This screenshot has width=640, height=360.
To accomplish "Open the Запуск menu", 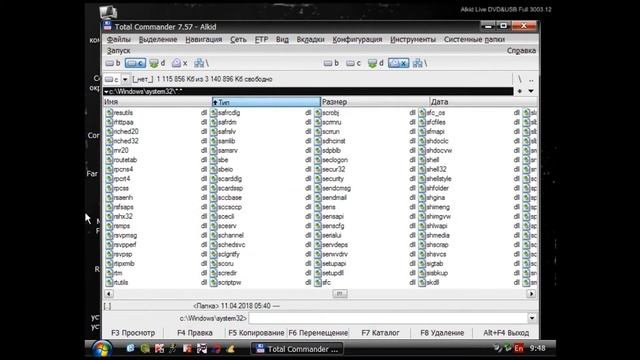I will pos(118,51).
